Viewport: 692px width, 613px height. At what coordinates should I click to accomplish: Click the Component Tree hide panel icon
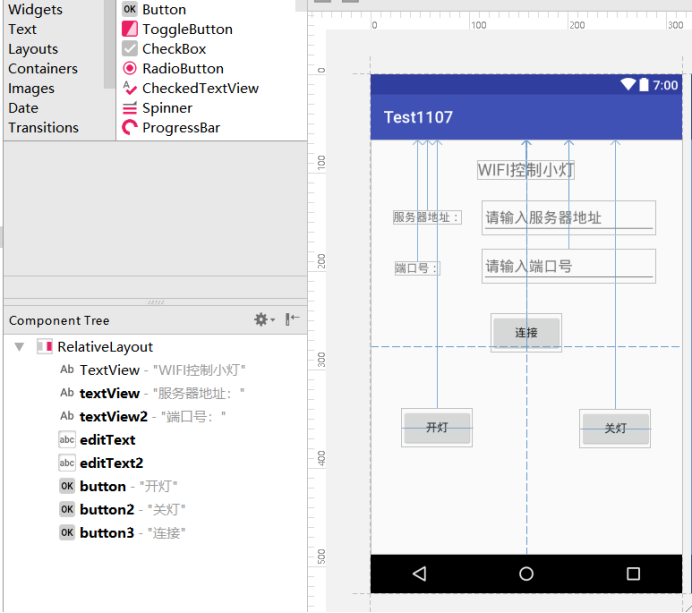(x=292, y=319)
